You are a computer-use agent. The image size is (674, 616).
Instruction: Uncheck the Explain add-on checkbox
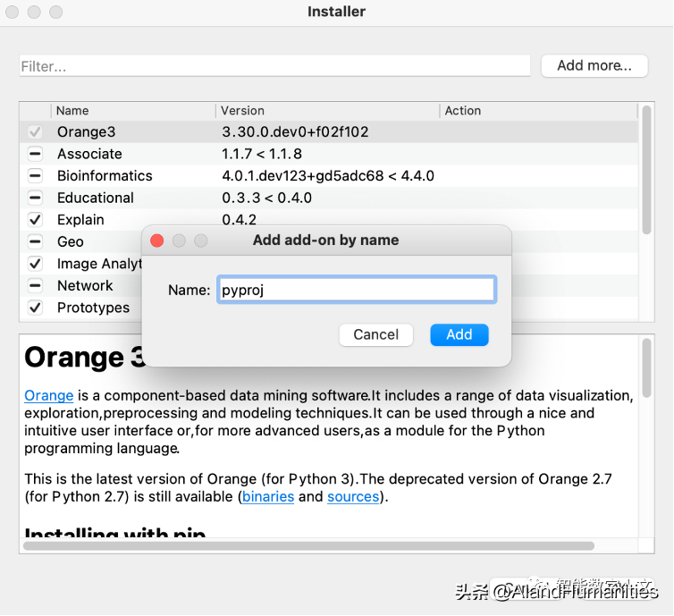(x=35, y=220)
